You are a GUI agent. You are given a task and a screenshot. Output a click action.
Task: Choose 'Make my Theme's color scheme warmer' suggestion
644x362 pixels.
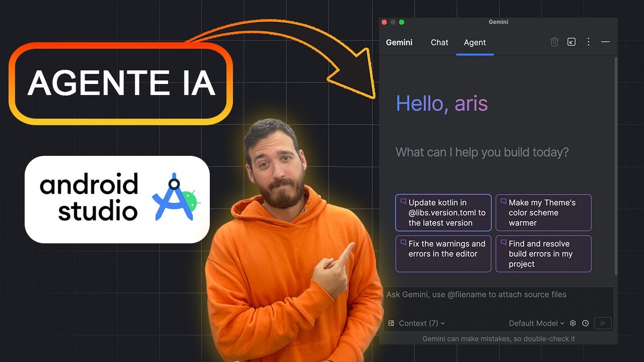pyautogui.click(x=543, y=213)
